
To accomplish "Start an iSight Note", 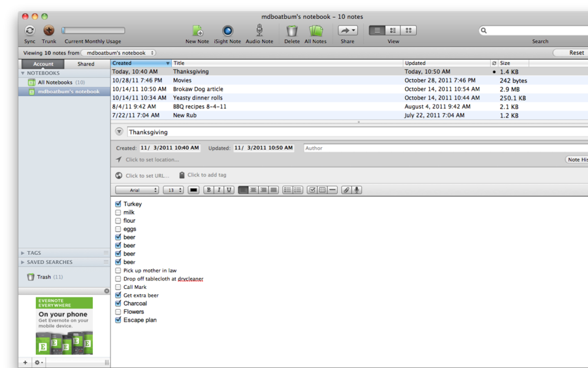I will 227,31.
